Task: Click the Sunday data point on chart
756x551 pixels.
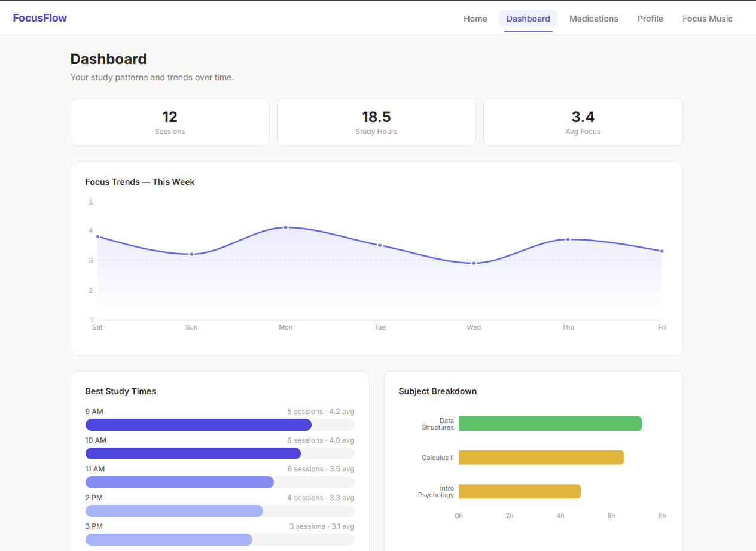Action: (x=191, y=254)
